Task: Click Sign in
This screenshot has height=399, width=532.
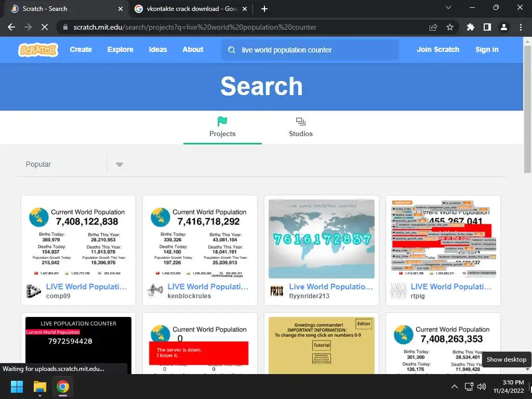Action: (x=486, y=49)
